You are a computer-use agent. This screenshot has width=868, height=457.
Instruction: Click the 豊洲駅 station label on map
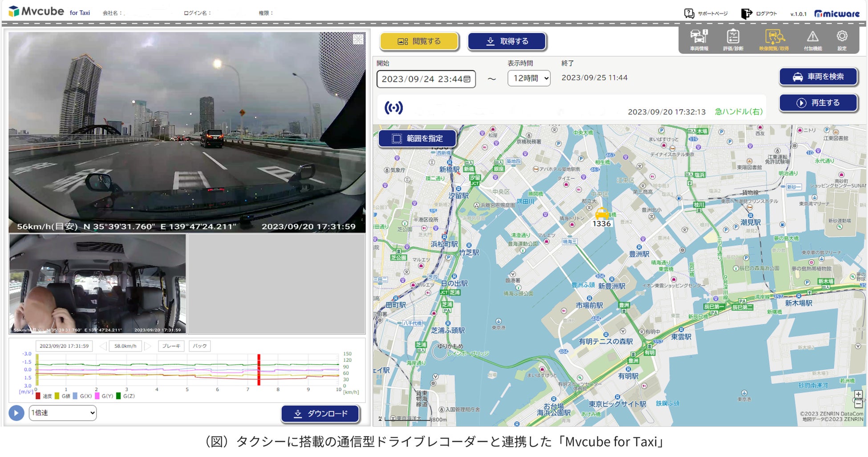(x=639, y=254)
